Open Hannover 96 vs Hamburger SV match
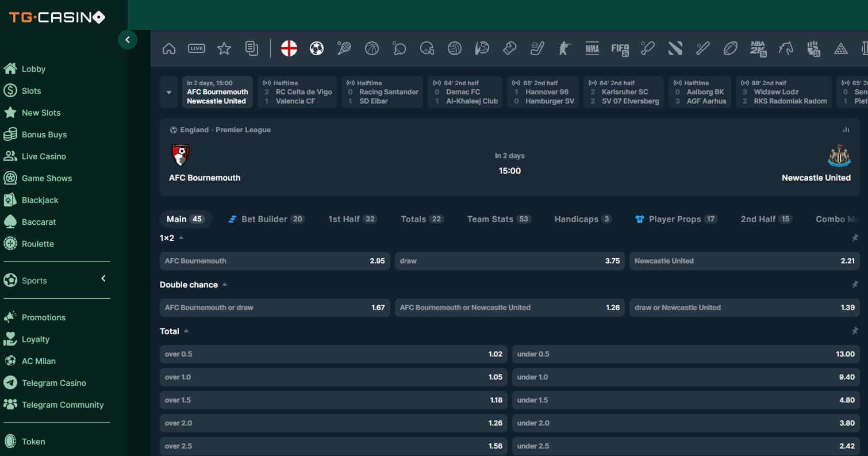868x456 pixels. click(543, 92)
